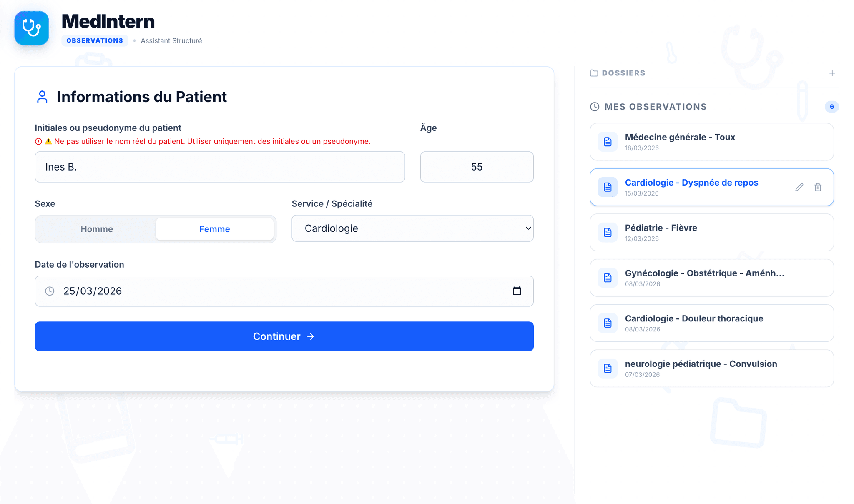Click the patient initials input field
Image resolution: width=854 pixels, height=504 pixels.
coord(220,167)
